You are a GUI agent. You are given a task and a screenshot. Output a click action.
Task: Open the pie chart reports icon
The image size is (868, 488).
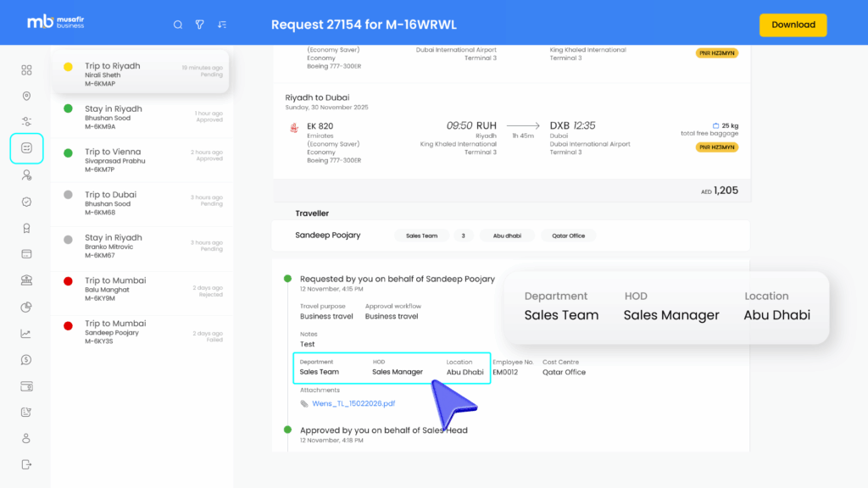[26, 307]
